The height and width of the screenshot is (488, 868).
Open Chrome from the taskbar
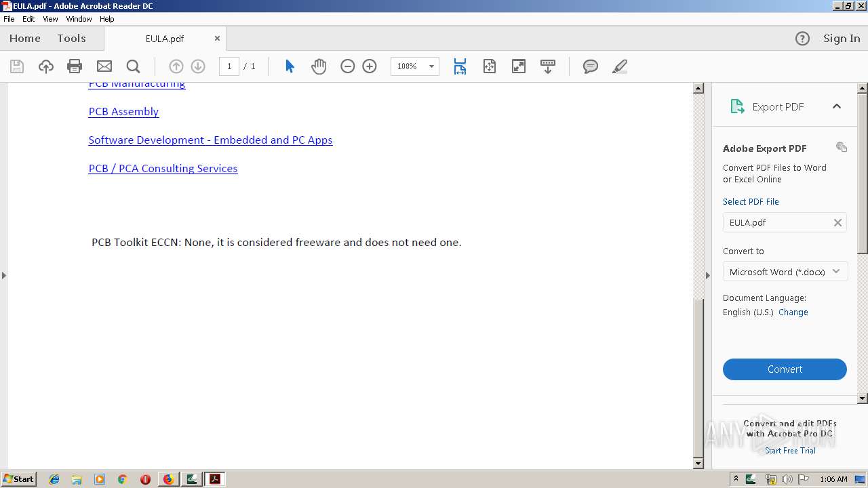(122, 479)
